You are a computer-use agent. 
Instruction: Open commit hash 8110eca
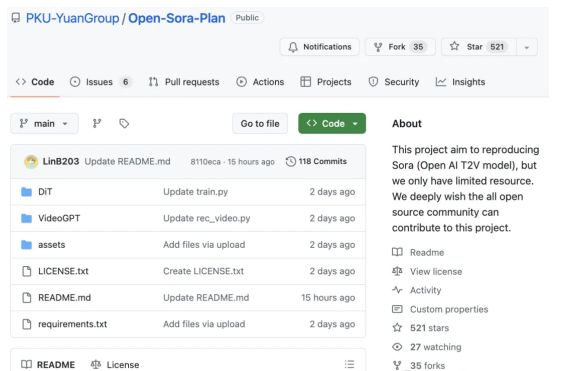click(x=205, y=162)
